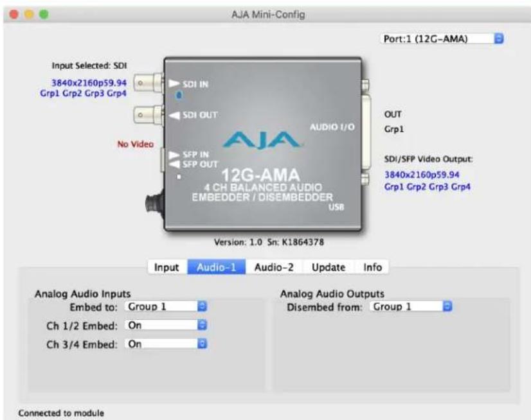
Task: Maximize the AJA Mini-Config window
Action: pyautogui.click(x=44, y=15)
